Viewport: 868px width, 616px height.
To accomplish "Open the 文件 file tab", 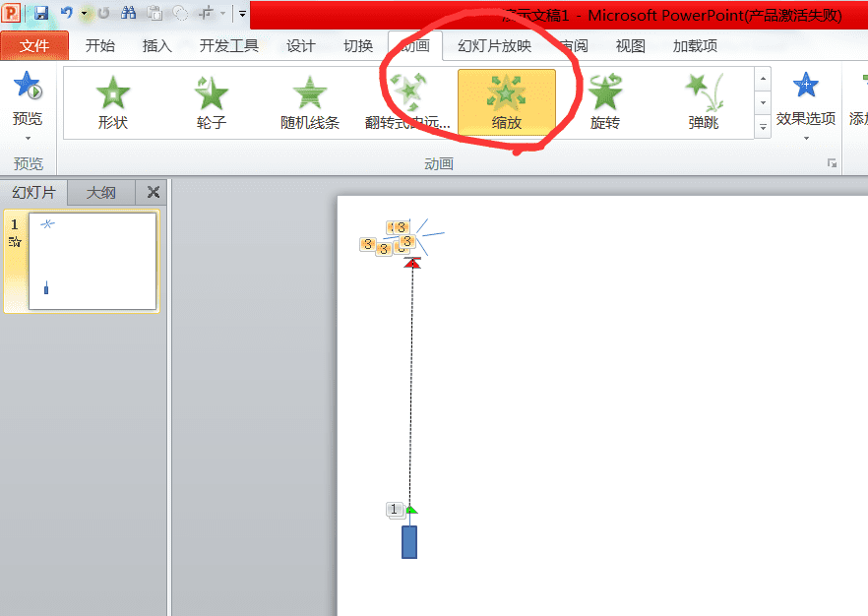I will click(34, 46).
